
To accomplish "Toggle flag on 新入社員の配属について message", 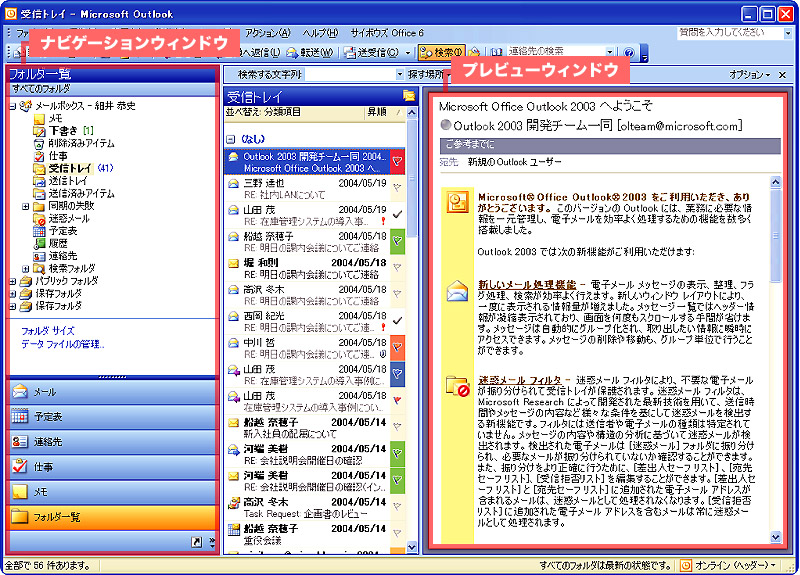I will (397, 427).
